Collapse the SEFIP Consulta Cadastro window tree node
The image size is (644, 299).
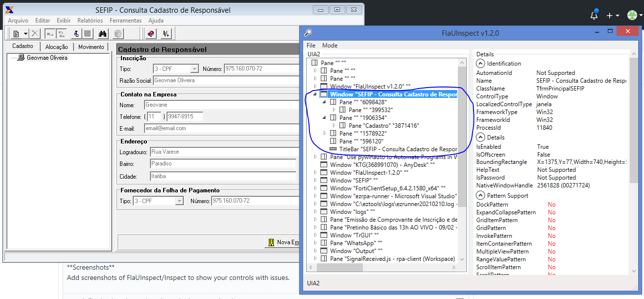316,94
